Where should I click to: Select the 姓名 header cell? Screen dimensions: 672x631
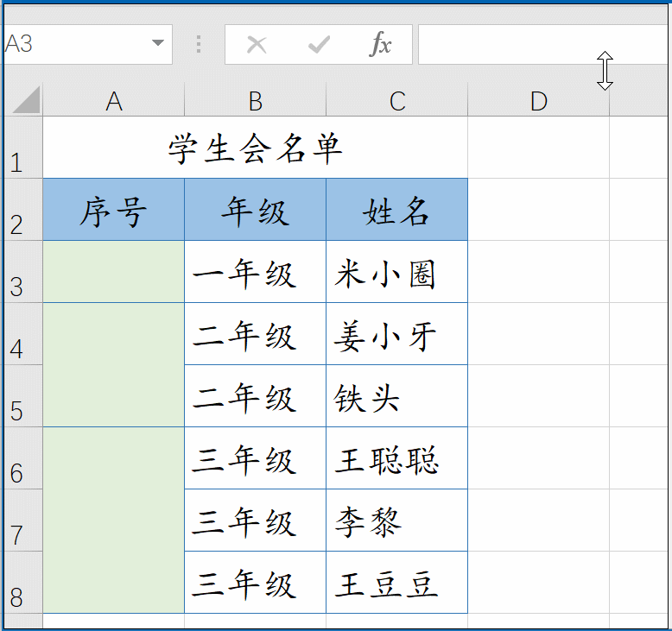tap(396, 210)
